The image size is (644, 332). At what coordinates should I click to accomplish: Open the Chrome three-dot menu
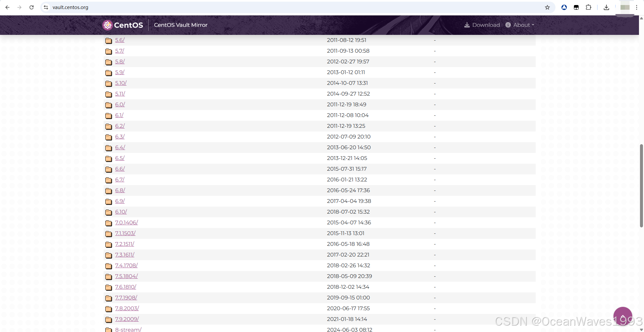(x=637, y=7)
